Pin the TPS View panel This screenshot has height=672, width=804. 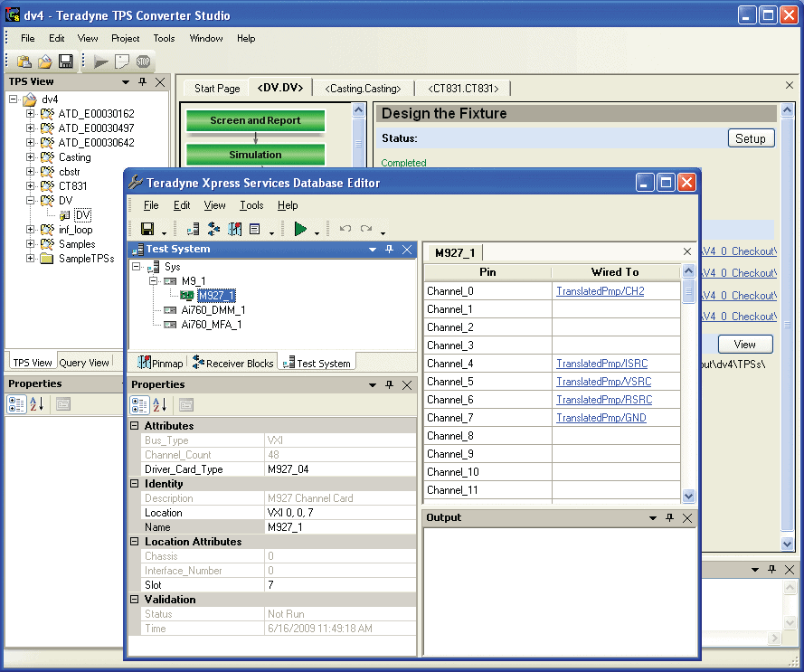pyautogui.click(x=143, y=82)
